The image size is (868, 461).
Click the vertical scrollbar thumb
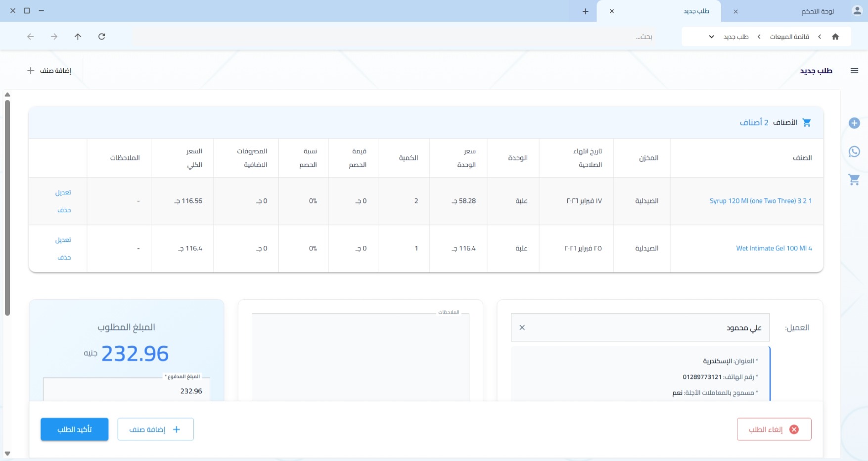[x=7, y=208]
